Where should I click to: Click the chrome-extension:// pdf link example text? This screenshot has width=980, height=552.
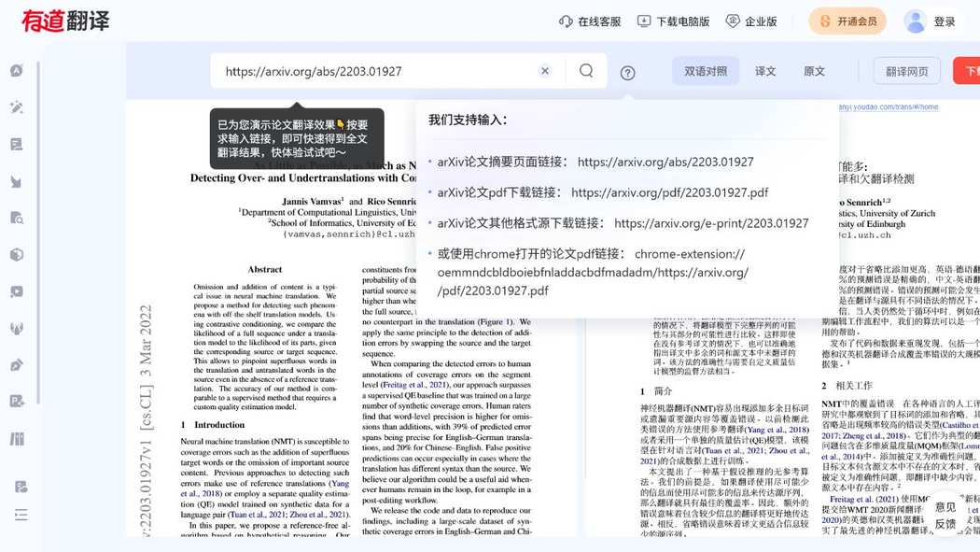point(593,273)
